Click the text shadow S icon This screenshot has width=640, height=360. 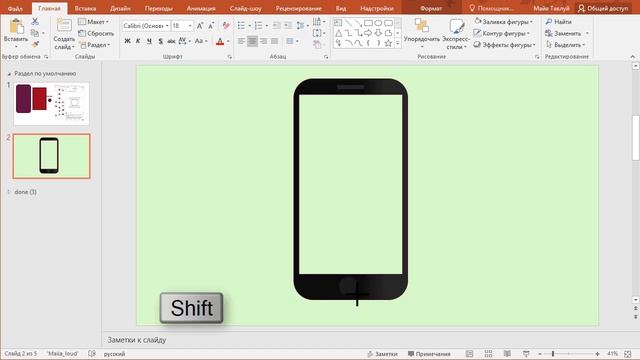tap(160, 41)
